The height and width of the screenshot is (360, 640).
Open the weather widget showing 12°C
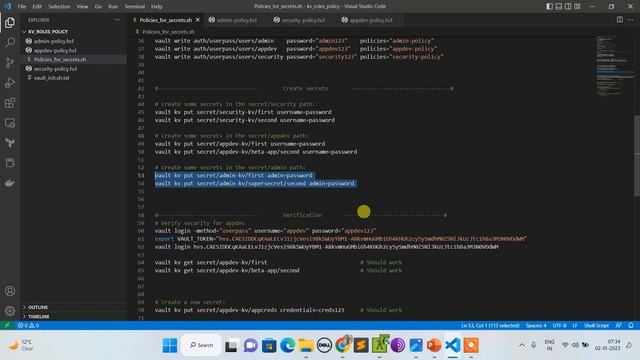[20, 345]
